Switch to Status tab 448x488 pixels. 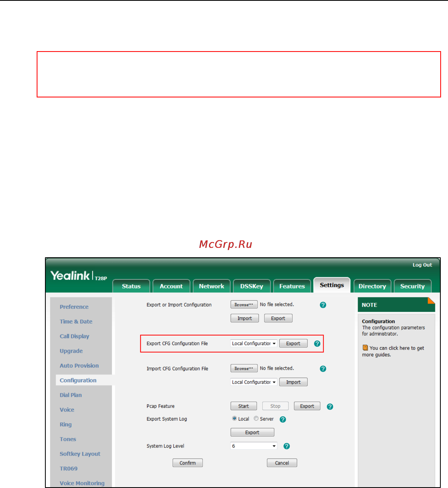point(131,286)
